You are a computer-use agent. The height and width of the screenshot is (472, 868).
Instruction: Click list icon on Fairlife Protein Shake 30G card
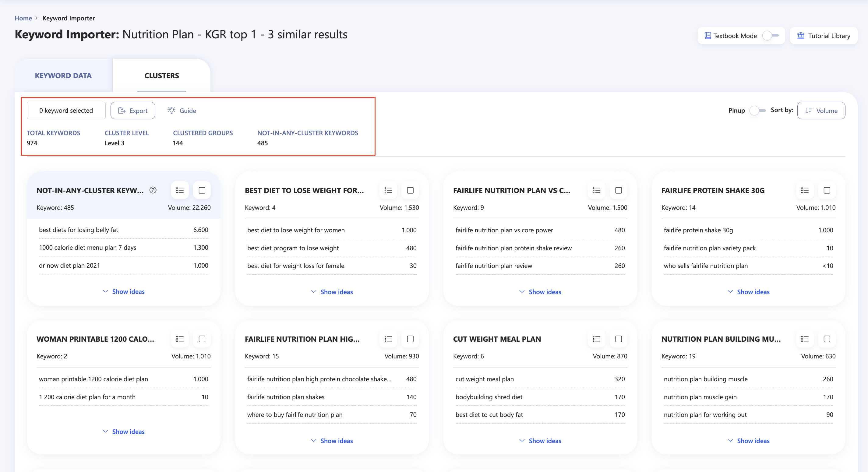805,190
